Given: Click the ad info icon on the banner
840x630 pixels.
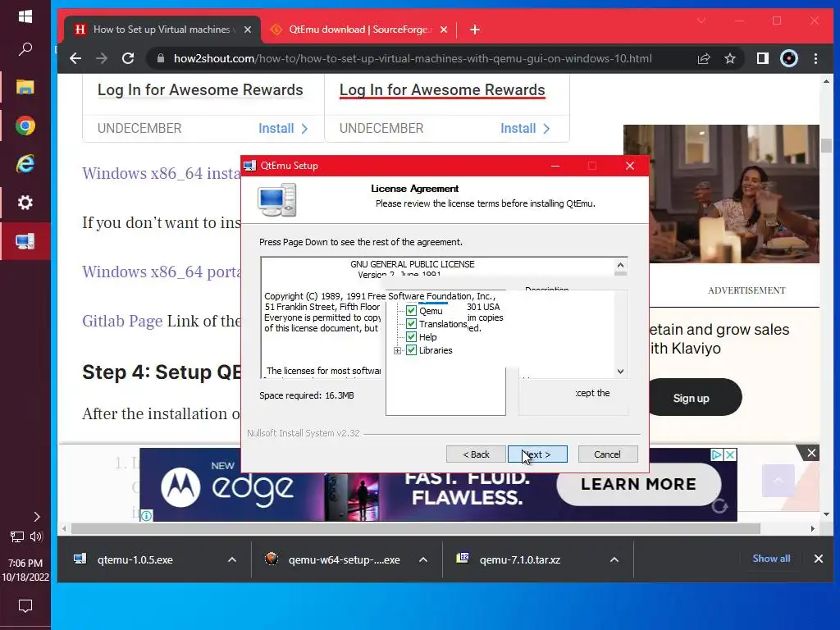Looking at the screenshot, I should pyautogui.click(x=146, y=516).
